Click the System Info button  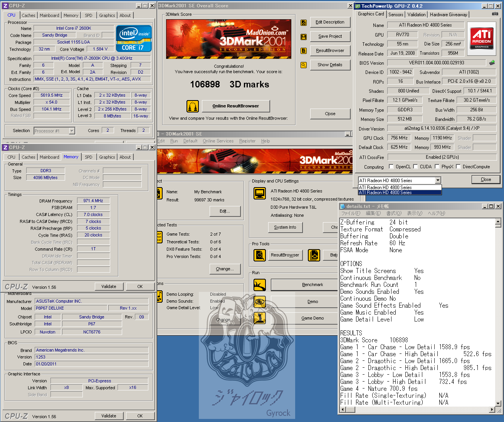click(x=285, y=228)
